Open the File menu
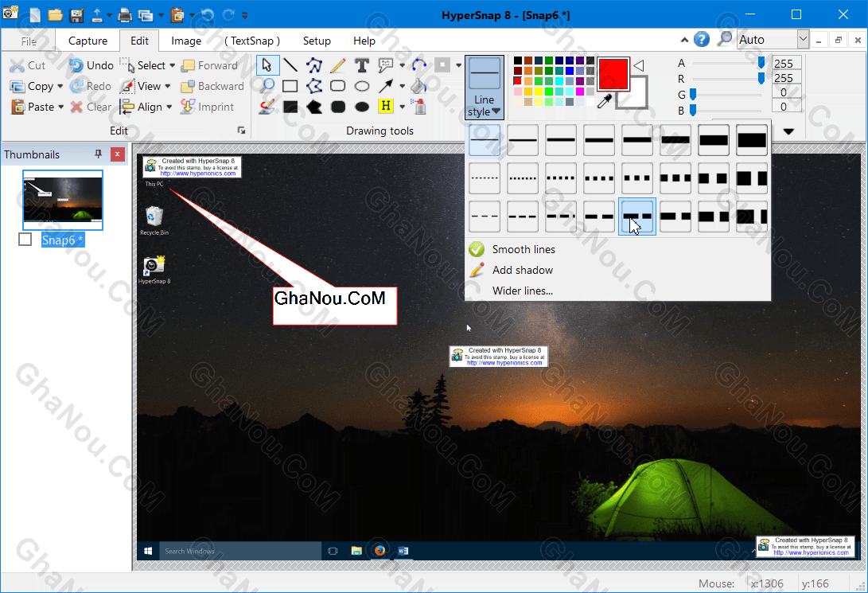This screenshot has height=593, width=868. coord(28,41)
